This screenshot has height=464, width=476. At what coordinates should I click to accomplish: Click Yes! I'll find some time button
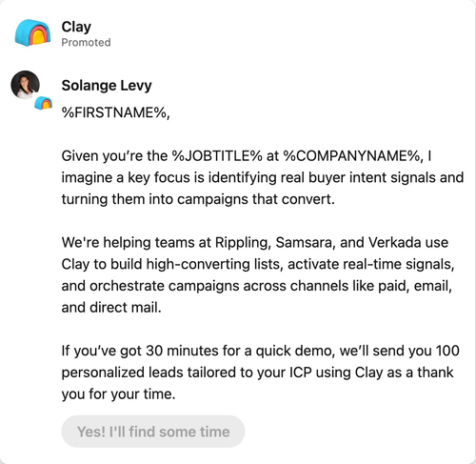click(x=153, y=432)
